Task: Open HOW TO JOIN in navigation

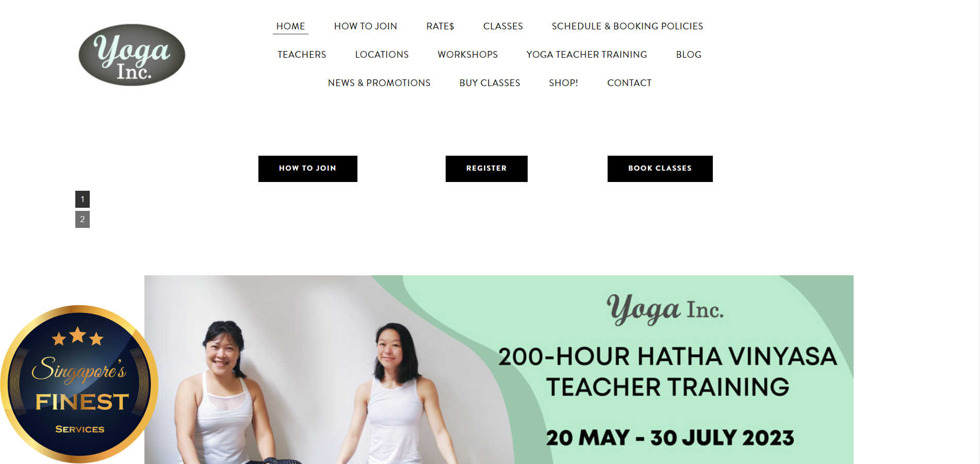Action: coord(366,26)
